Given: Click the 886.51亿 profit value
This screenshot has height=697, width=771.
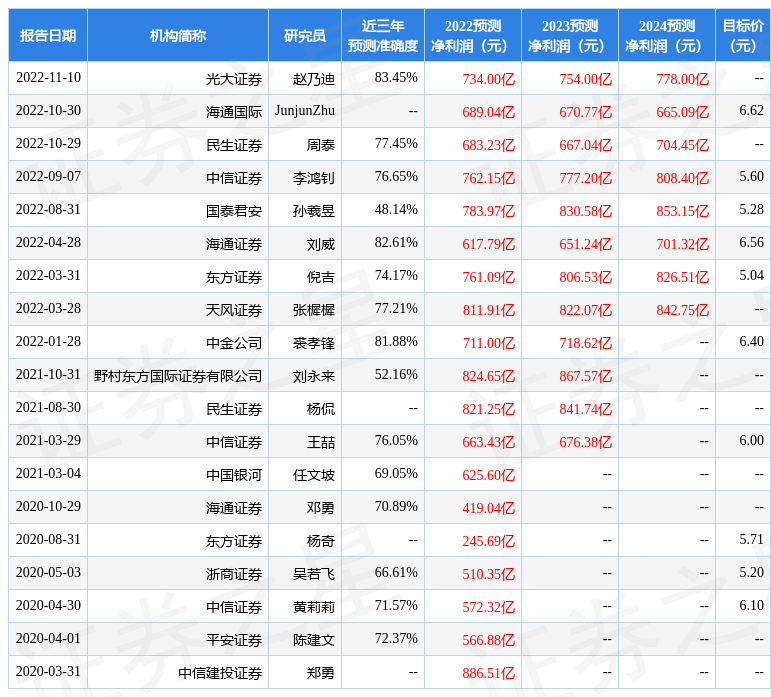Looking at the screenshot, I should 488,673.
